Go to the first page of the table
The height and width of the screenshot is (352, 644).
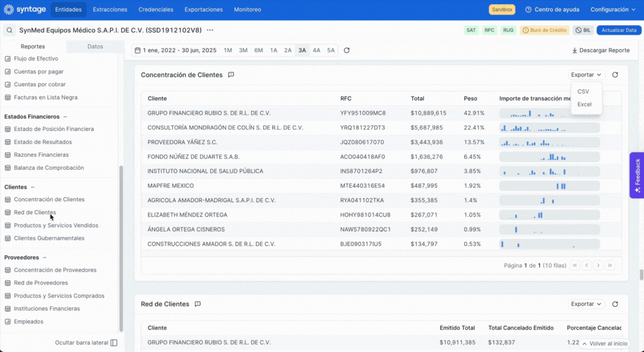pos(575,265)
